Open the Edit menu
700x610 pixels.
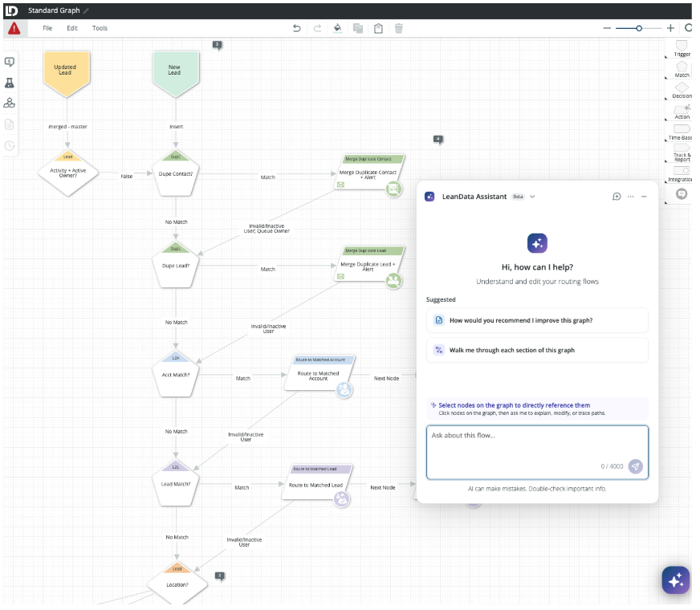[72, 28]
